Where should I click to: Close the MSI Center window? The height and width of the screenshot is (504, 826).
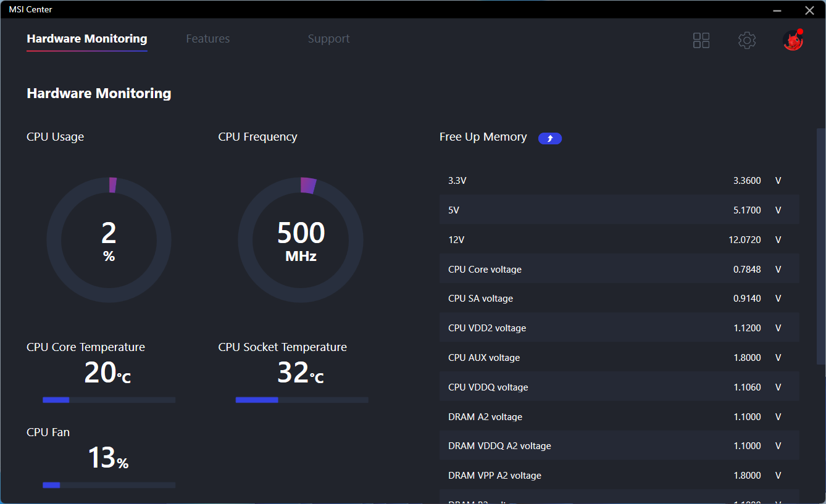tap(809, 10)
